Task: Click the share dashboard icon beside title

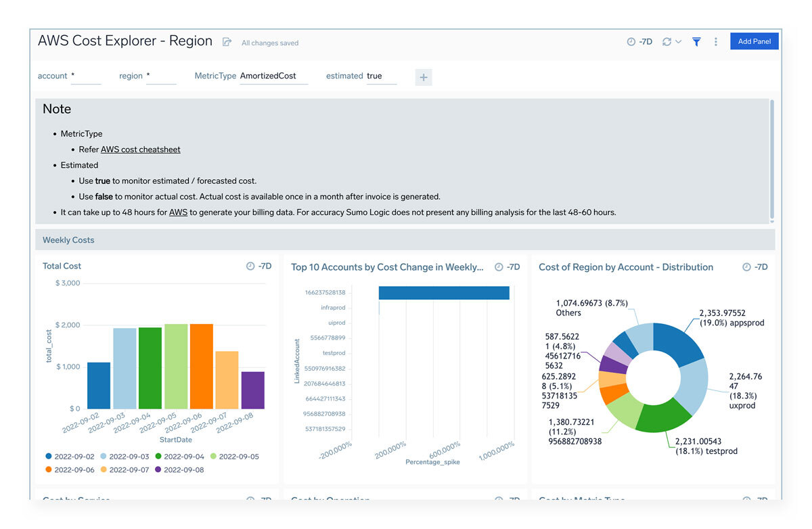Action: click(227, 42)
